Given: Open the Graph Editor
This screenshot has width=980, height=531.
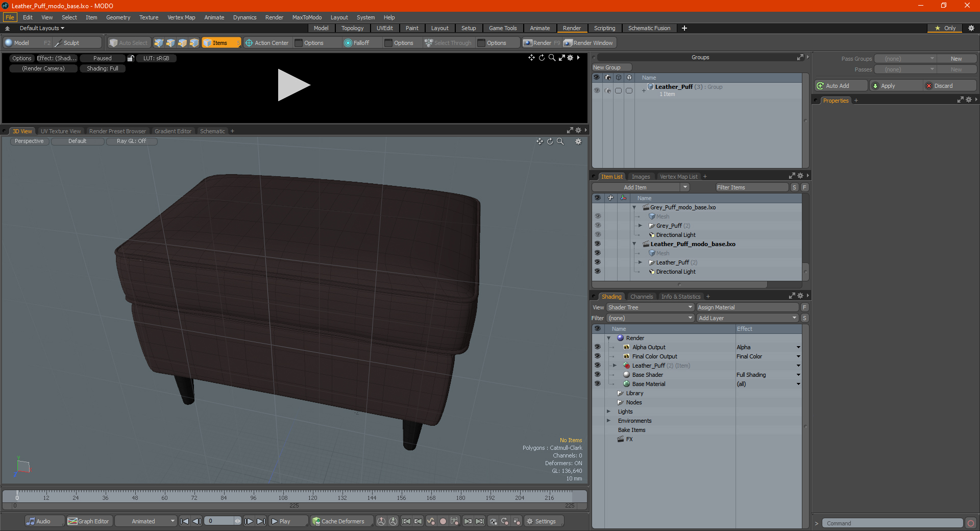Looking at the screenshot, I should coord(88,521).
